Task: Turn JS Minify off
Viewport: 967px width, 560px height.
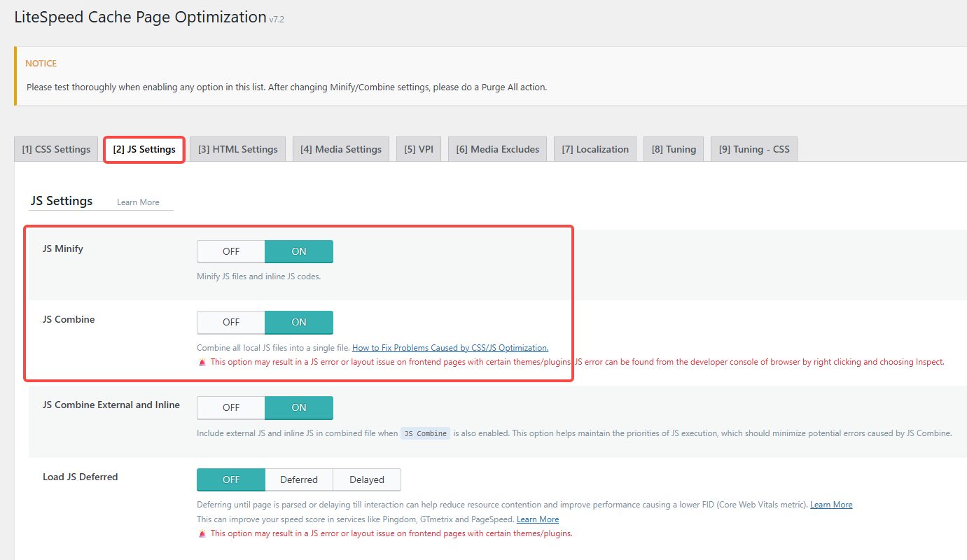Action: (231, 251)
